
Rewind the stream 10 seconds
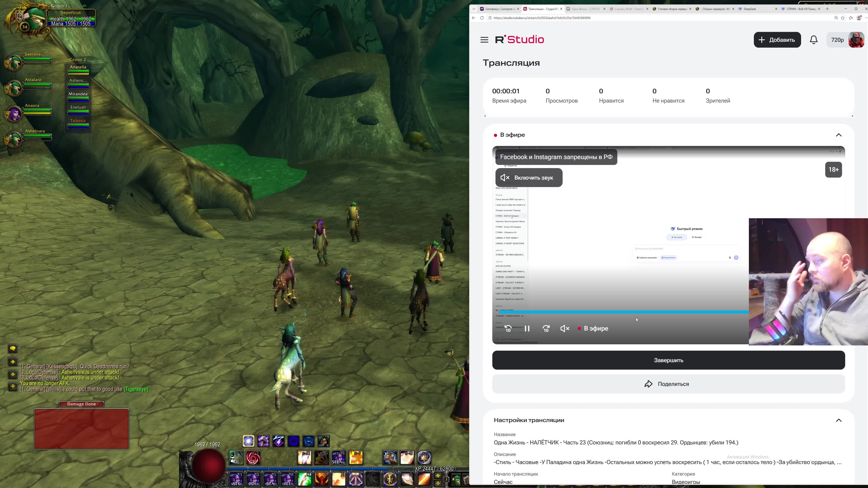(x=508, y=328)
